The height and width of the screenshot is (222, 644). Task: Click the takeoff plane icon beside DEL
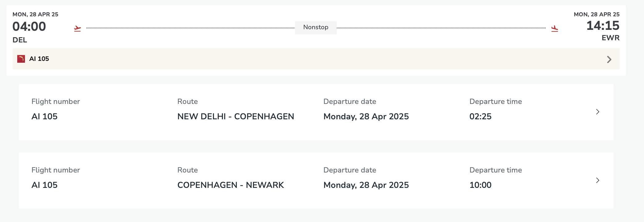tap(77, 29)
